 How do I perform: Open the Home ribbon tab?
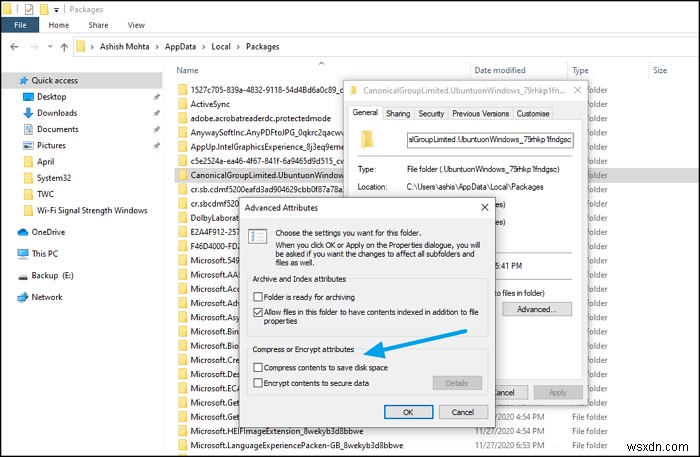click(58, 25)
